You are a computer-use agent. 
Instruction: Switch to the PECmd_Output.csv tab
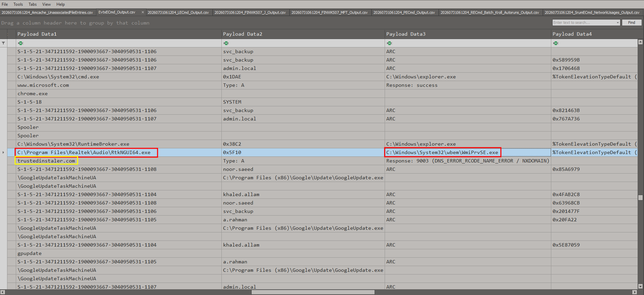click(404, 12)
